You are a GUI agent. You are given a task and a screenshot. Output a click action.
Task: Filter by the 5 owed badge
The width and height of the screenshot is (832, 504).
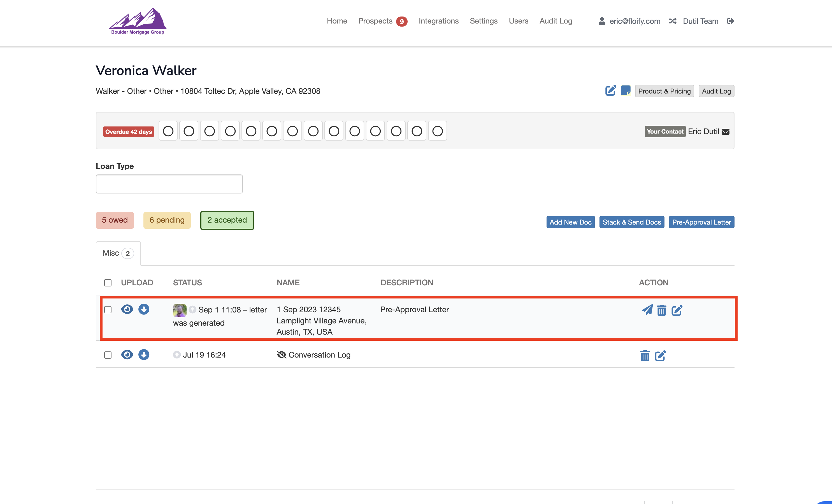click(x=115, y=220)
